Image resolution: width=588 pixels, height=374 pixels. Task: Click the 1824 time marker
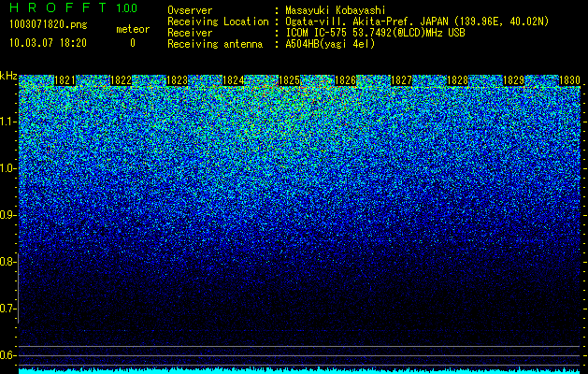(234, 80)
